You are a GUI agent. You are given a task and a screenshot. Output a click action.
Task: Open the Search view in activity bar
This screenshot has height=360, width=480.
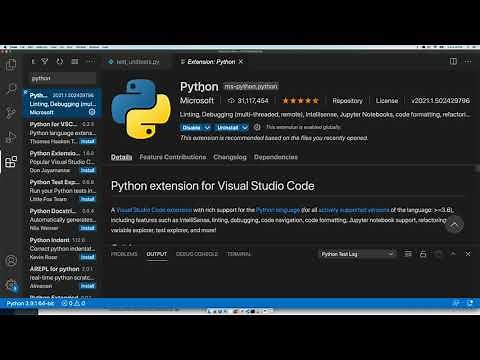pos(11,89)
